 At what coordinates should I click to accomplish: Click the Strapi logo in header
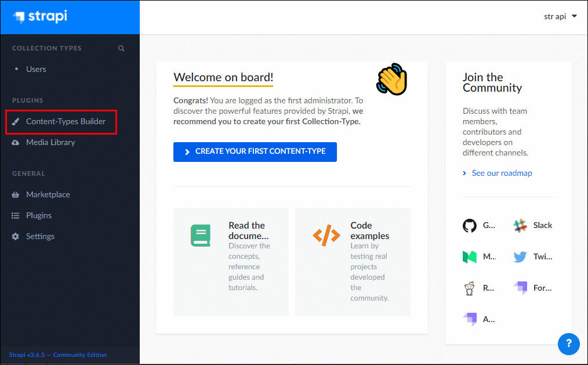(x=40, y=17)
